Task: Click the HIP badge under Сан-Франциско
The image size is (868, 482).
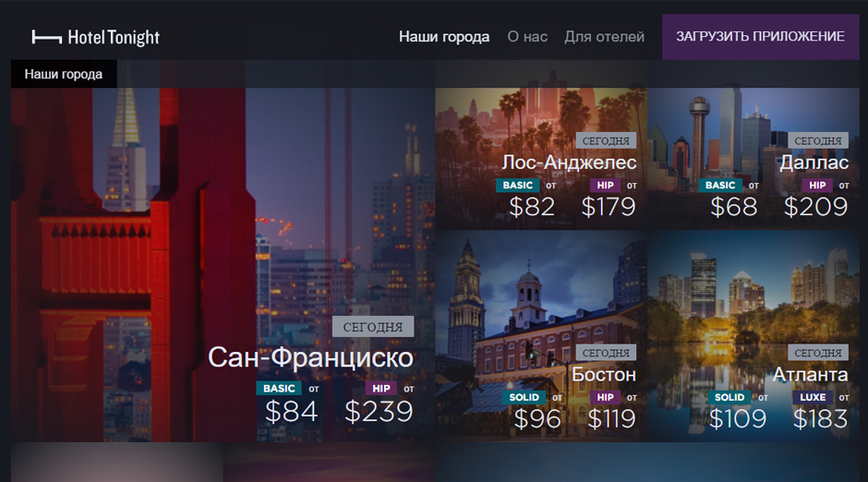Action: click(380, 389)
